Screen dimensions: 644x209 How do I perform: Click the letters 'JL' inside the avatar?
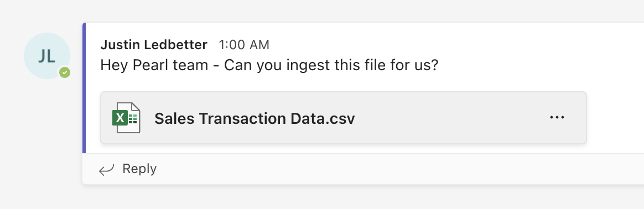coord(47,56)
